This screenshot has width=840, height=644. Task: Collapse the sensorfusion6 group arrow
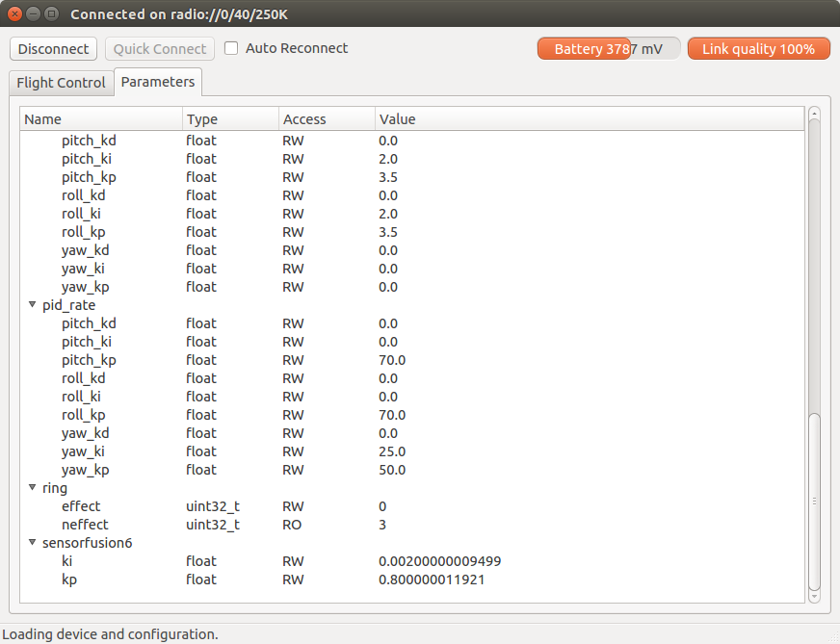tap(32, 542)
